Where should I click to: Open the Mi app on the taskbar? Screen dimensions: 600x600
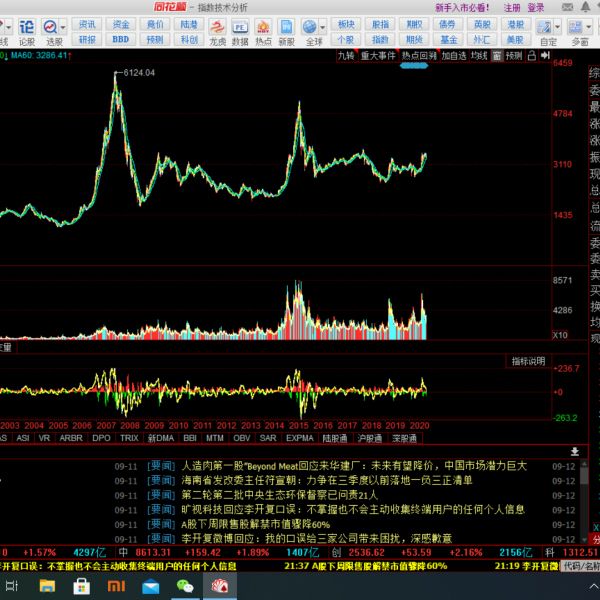[116, 586]
